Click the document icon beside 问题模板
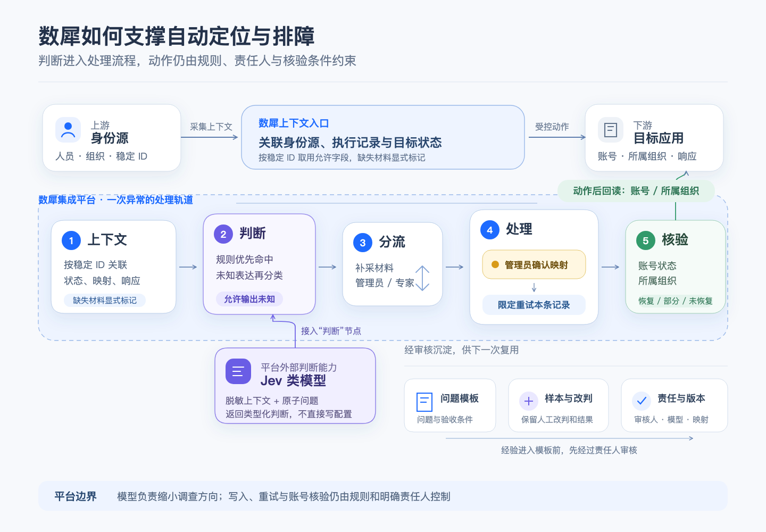The image size is (766, 532). tap(424, 402)
